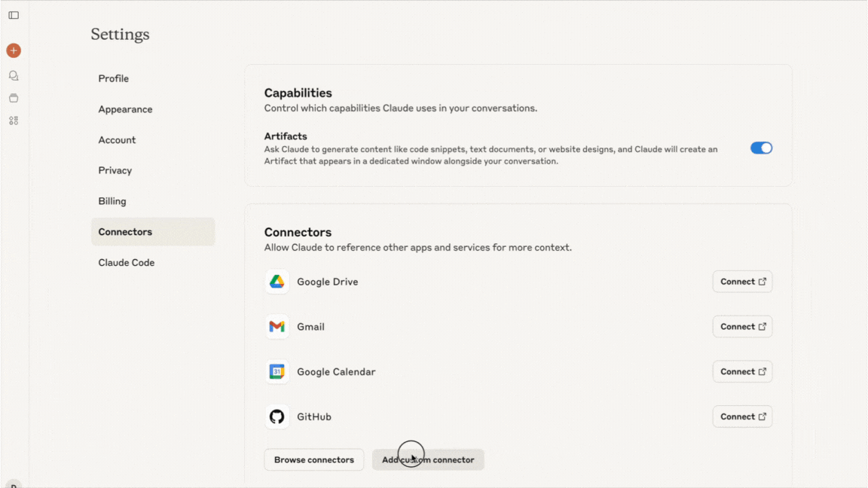Click the Browse connectors button
The height and width of the screenshot is (488, 868).
click(x=313, y=459)
